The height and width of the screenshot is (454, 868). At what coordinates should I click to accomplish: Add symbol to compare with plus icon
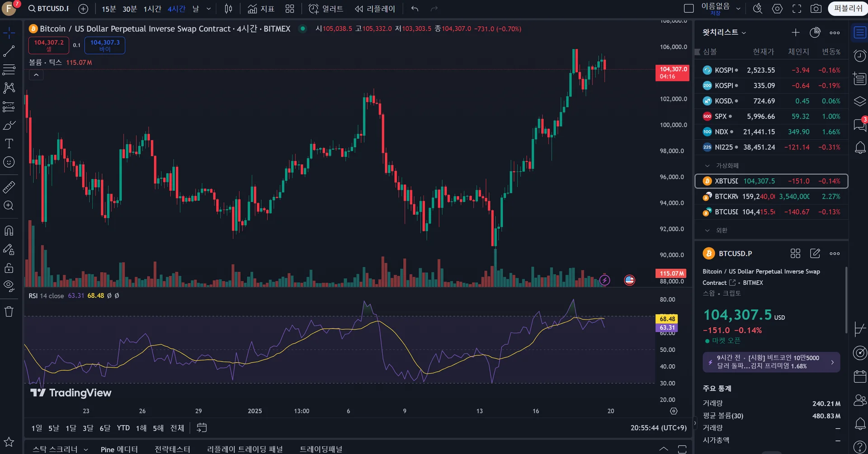83,9
